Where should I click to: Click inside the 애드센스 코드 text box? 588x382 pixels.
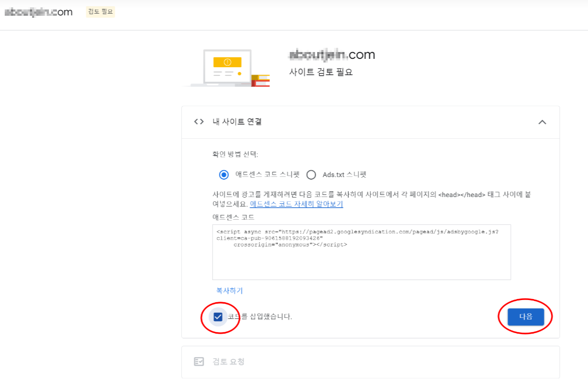361,252
